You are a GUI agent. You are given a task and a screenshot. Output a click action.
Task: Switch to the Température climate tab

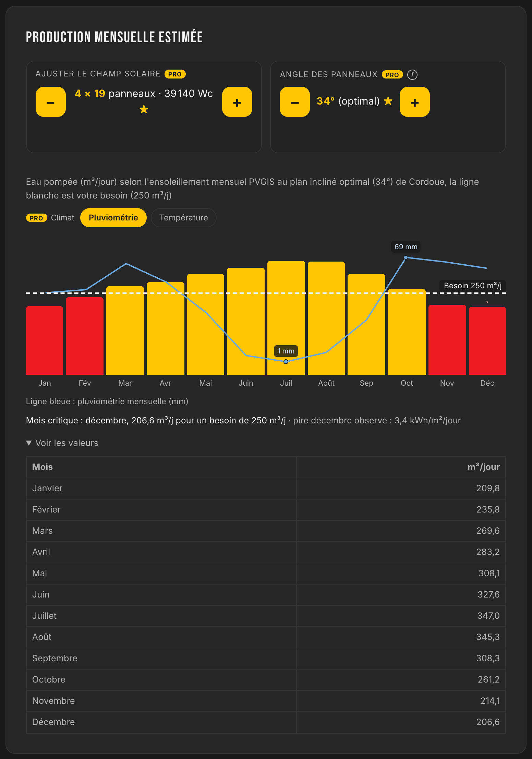184,218
